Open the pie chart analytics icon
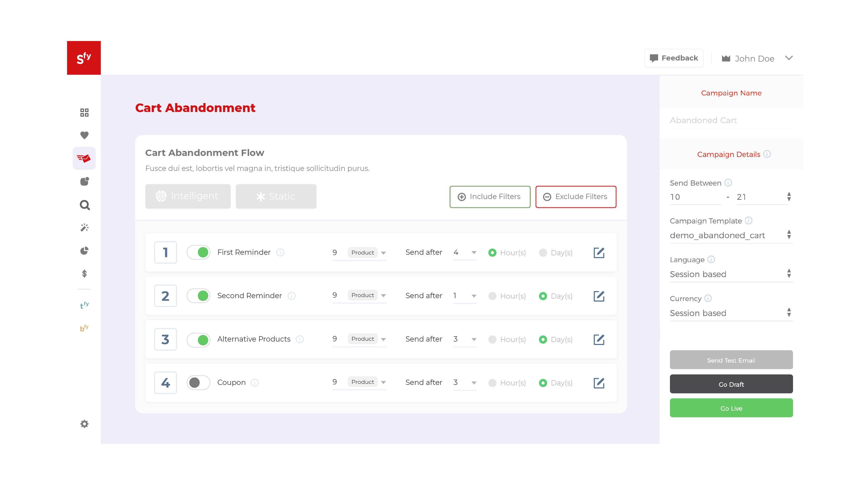The image size is (868, 483). click(x=84, y=251)
